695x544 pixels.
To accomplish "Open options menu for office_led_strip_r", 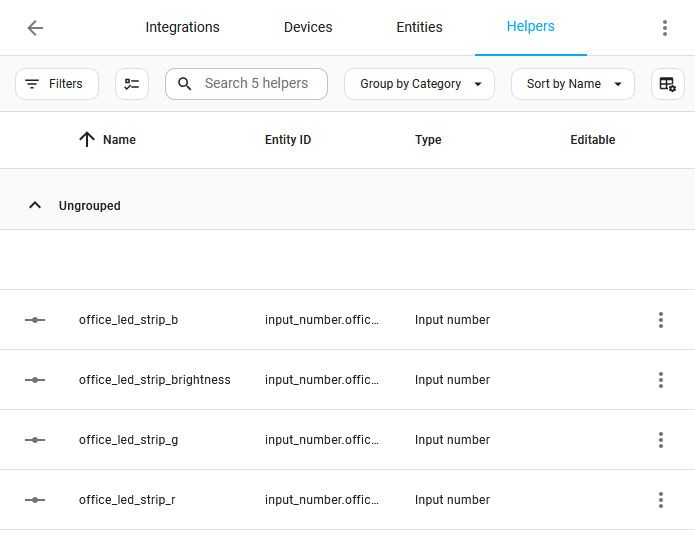I will coord(660,500).
